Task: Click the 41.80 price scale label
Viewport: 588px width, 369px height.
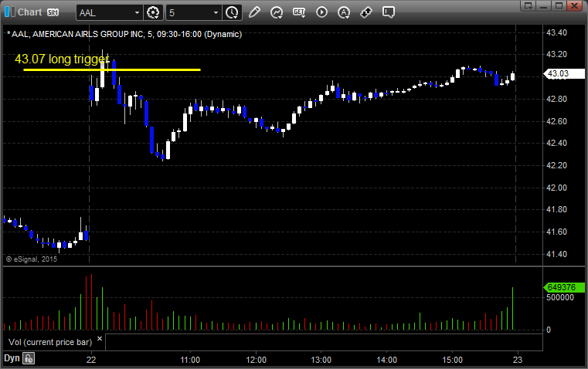Action: click(x=556, y=209)
